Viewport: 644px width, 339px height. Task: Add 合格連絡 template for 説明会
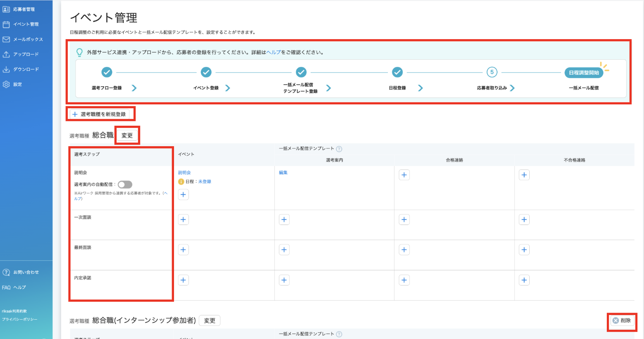pyautogui.click(x=404, y=175)
